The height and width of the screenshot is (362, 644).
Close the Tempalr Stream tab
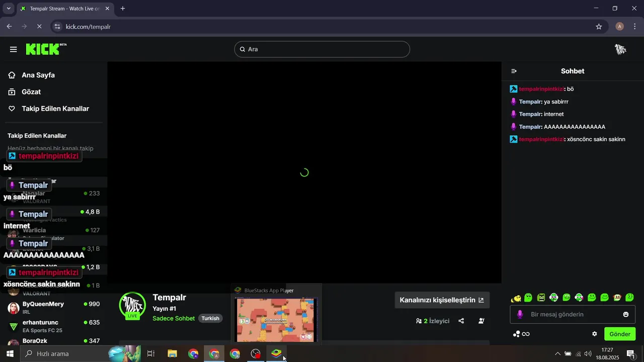point(108,9)
